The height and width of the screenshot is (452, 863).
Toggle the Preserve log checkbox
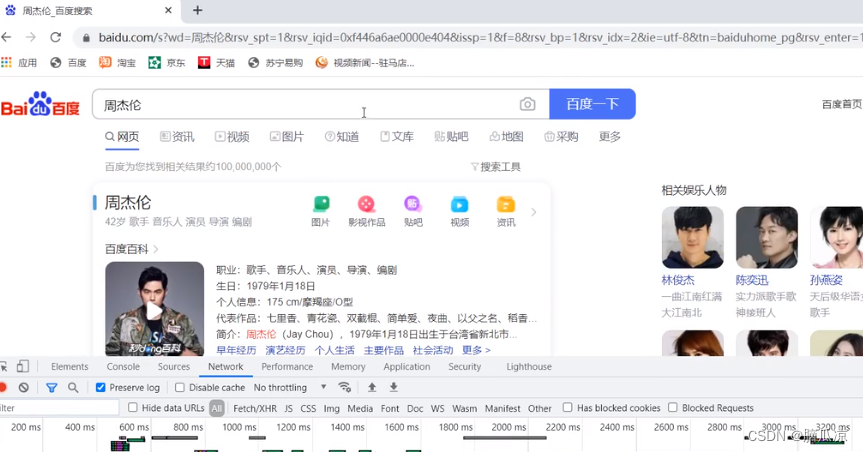pos(100,388)
